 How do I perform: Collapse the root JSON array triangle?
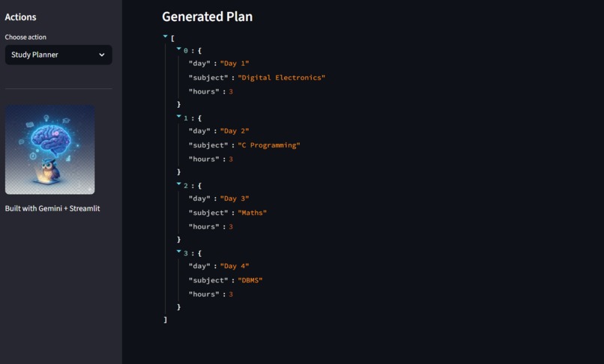pyautogui.click(x=166, y=37)
